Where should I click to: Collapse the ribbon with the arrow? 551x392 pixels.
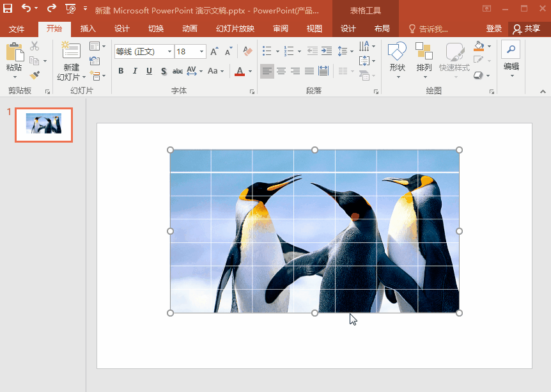tap(543, 91)
